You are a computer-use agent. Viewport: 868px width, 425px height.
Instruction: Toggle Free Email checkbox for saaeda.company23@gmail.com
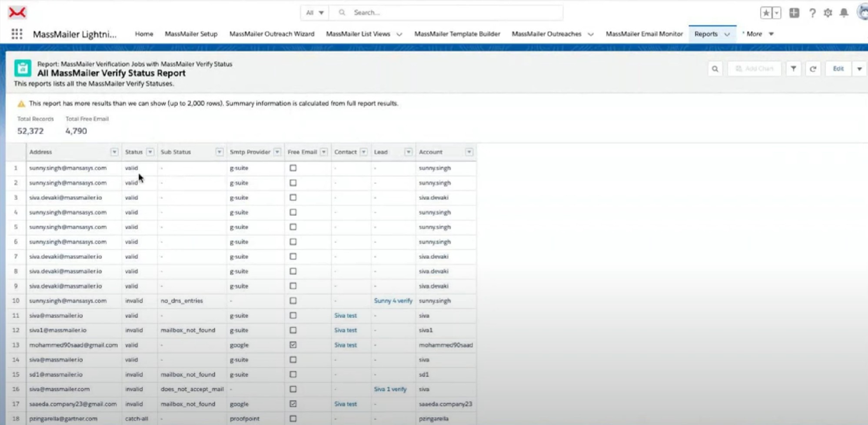tap(293, 404)
